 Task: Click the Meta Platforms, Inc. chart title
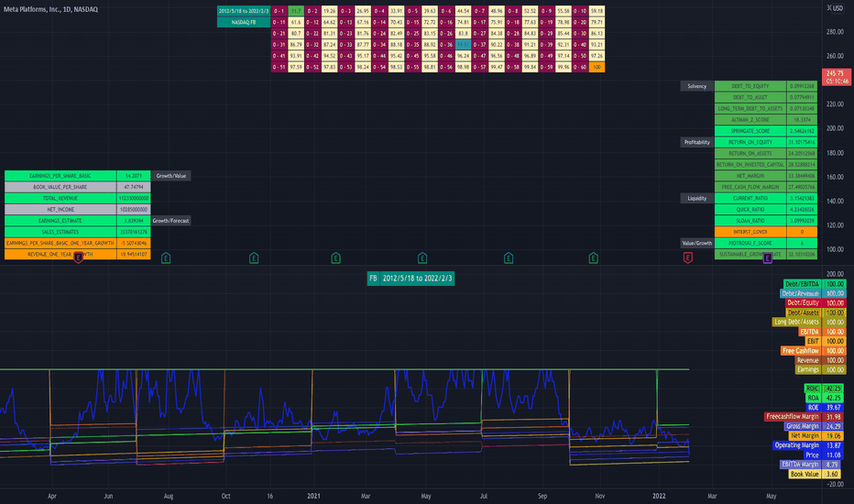point(50,9)
